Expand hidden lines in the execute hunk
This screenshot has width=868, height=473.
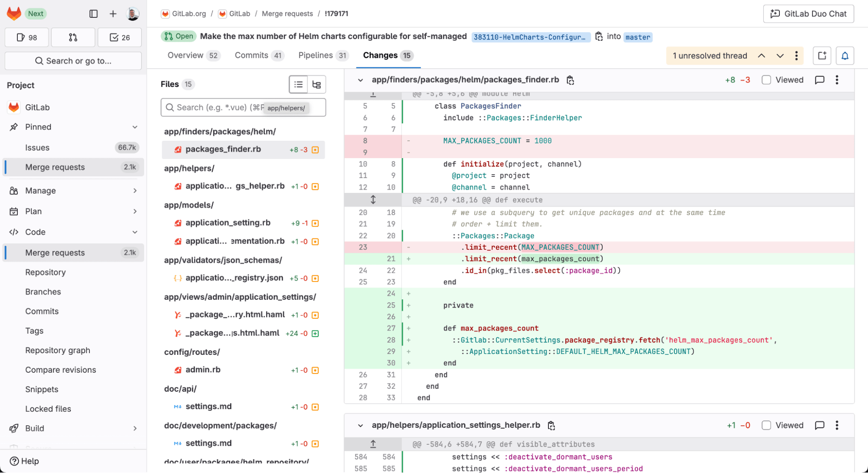pyautogui.click(x=373, y=200)
